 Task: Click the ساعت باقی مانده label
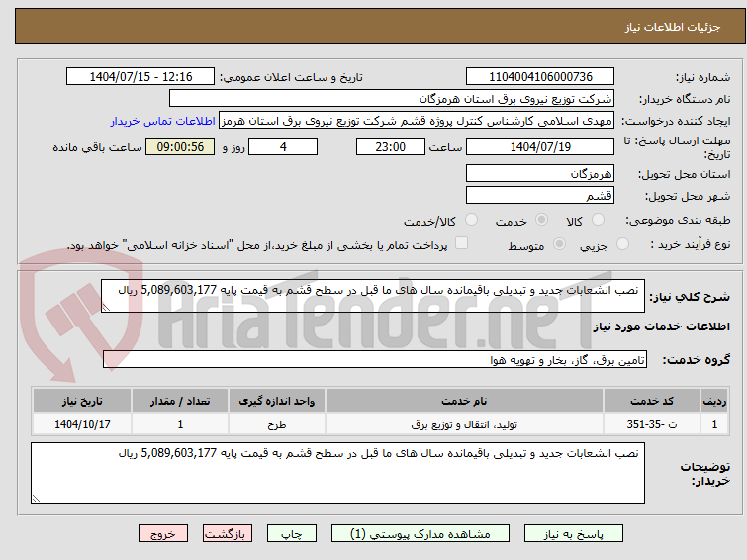[97, 147]
